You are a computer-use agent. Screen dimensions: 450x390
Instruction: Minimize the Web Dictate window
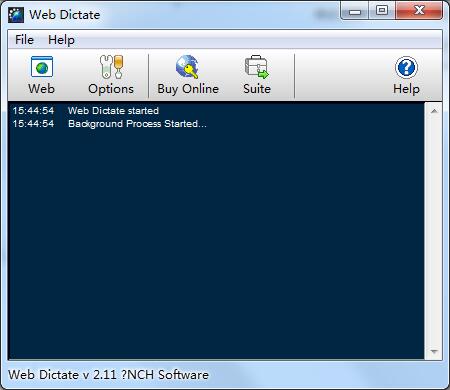[x=355, y=11]
